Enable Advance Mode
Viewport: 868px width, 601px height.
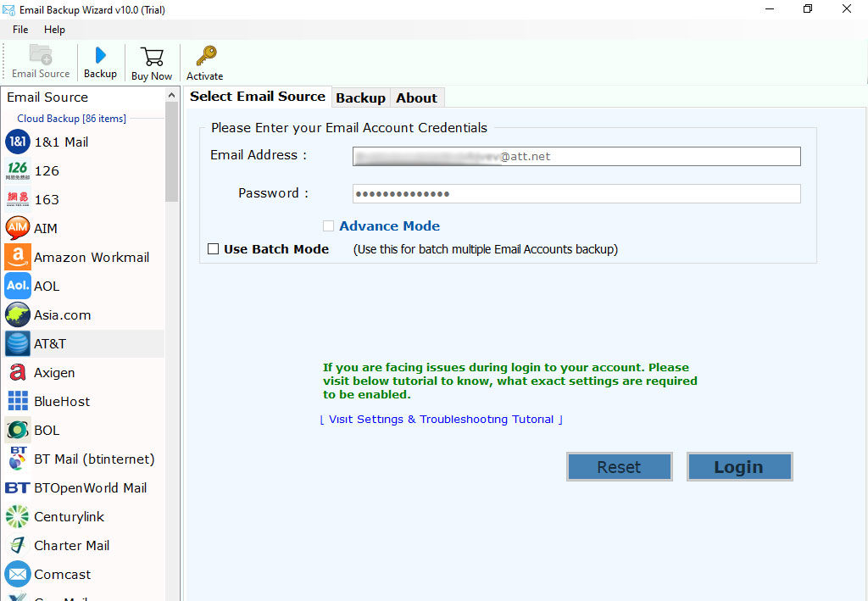pyautogui.click(x=328, y=225)
